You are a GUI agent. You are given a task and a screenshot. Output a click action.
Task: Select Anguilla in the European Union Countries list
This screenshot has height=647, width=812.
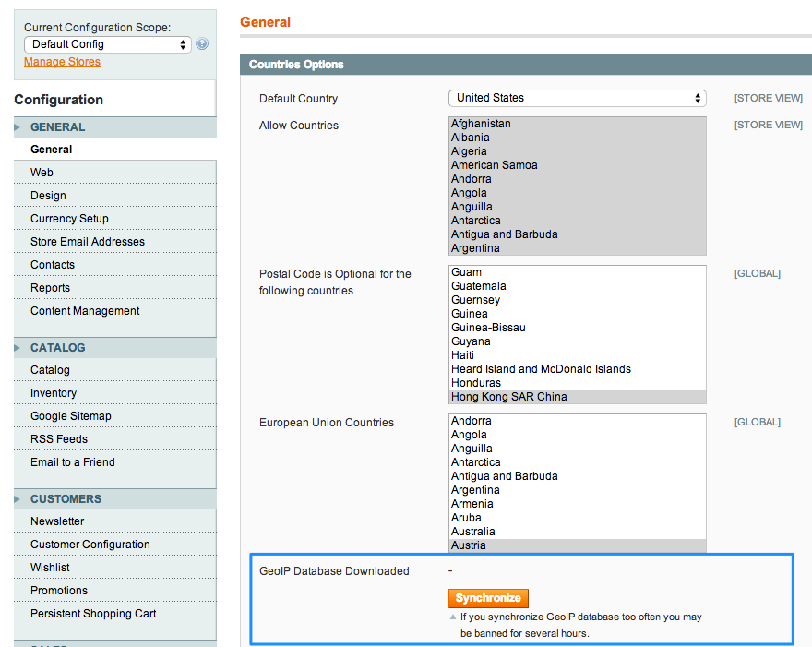pos(577,449)
